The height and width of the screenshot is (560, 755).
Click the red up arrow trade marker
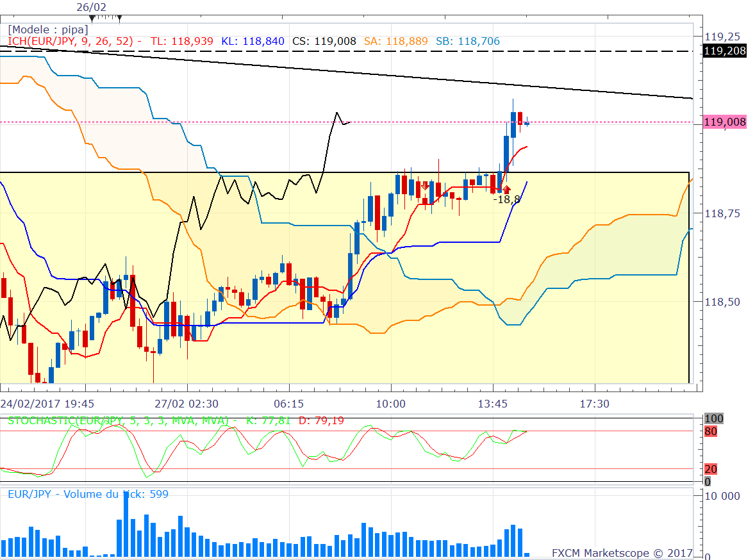[507, 189]
